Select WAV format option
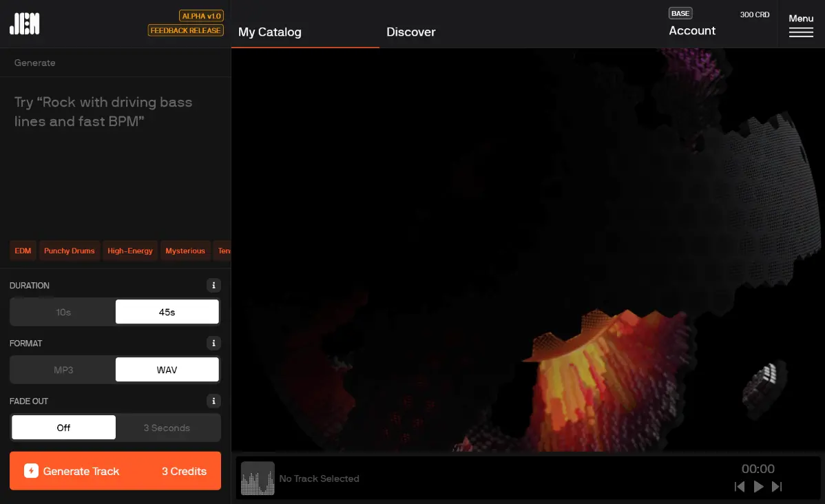The image size is (825, 504). (x=167, y=370)
